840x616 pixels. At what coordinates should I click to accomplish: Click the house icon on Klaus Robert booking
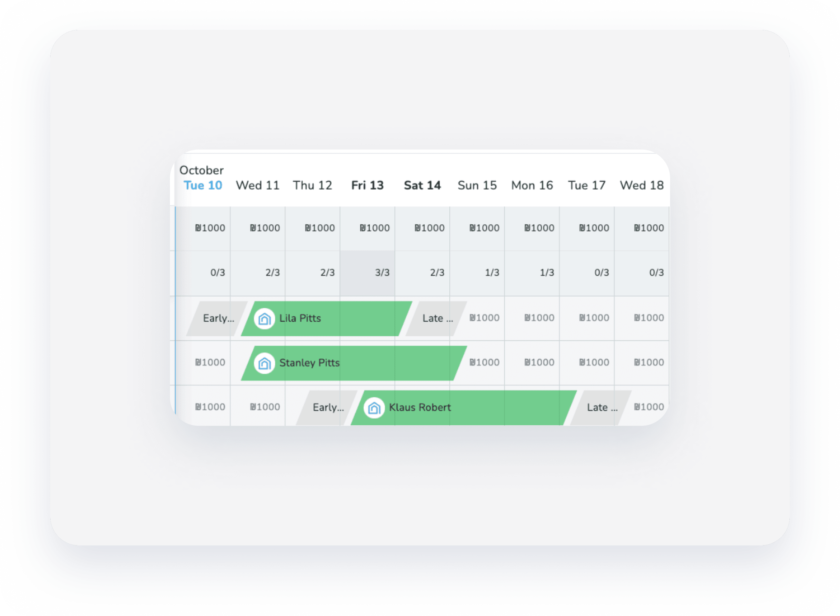tap(374, 408)
